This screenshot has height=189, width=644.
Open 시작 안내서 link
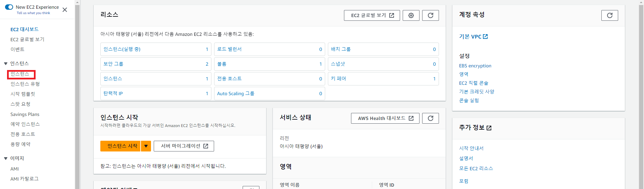pyautogui.click(x=471, y=148)
